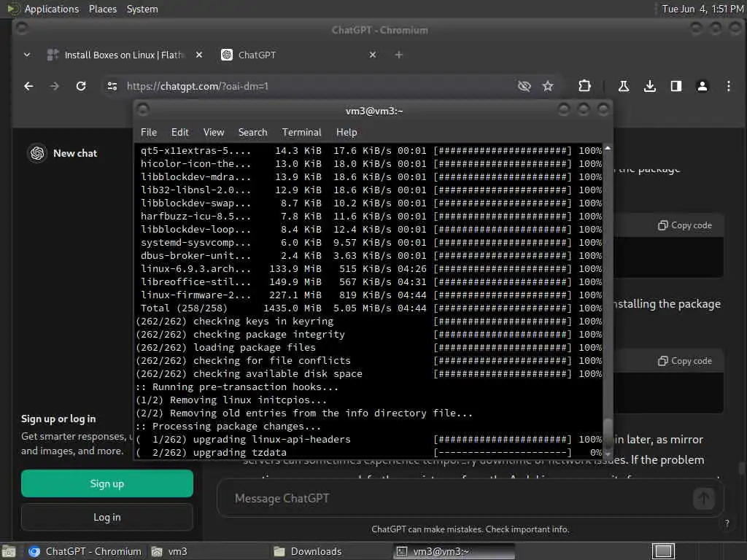Open terminal Search menu

click(252, 133)
